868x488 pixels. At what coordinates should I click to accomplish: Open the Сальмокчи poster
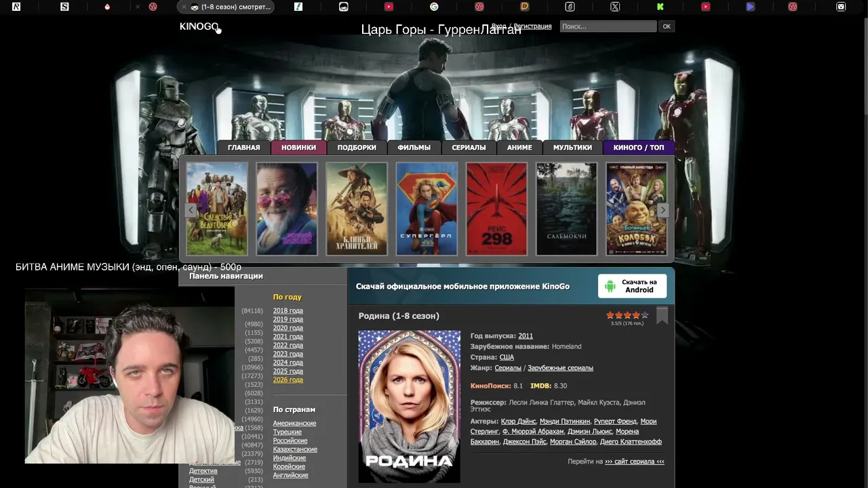(x=566, y=209)
